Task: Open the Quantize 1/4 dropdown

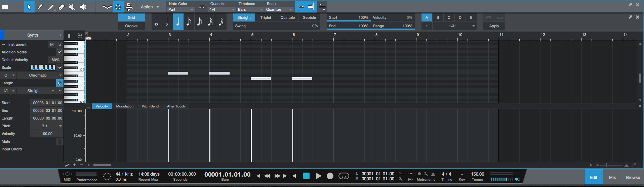Action: pos(222,9)
